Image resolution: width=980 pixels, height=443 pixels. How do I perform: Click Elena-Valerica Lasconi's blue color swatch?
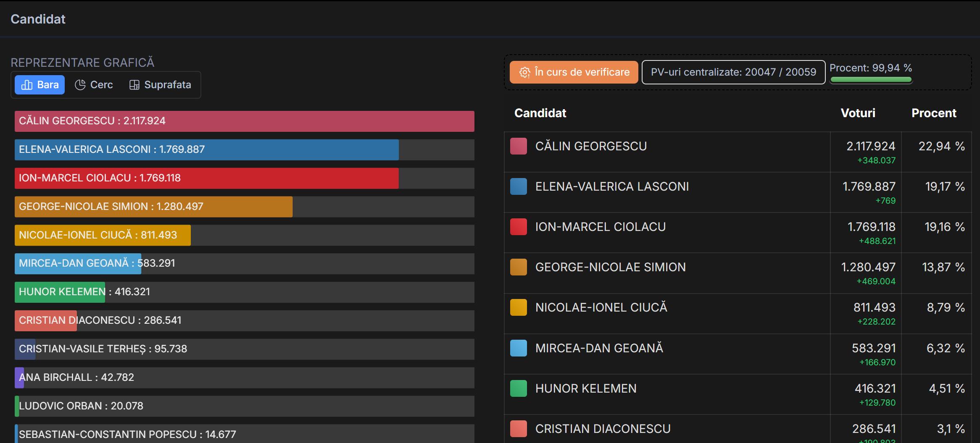point(518,186)
